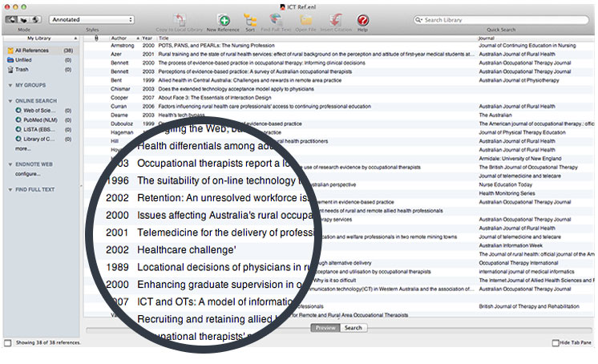The height and width of the screenshot is (364, 598).
Task: Switch to Local Library mode icon
Action: click(11, 19)
